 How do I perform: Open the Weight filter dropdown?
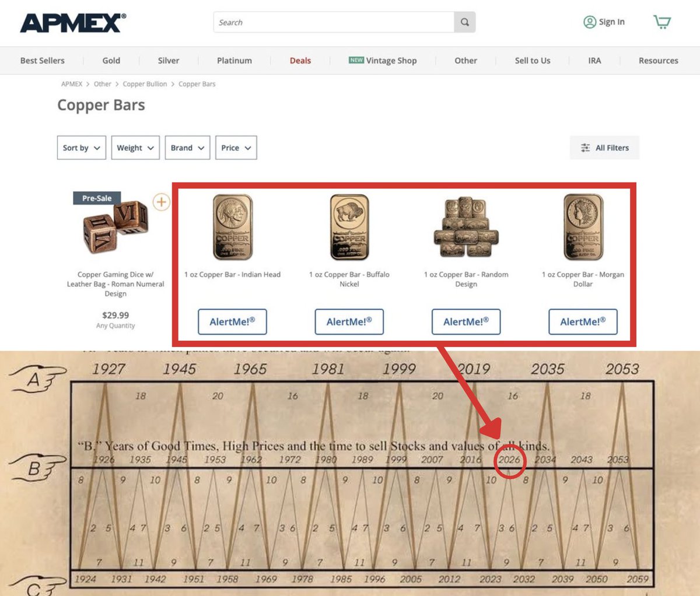135,148
